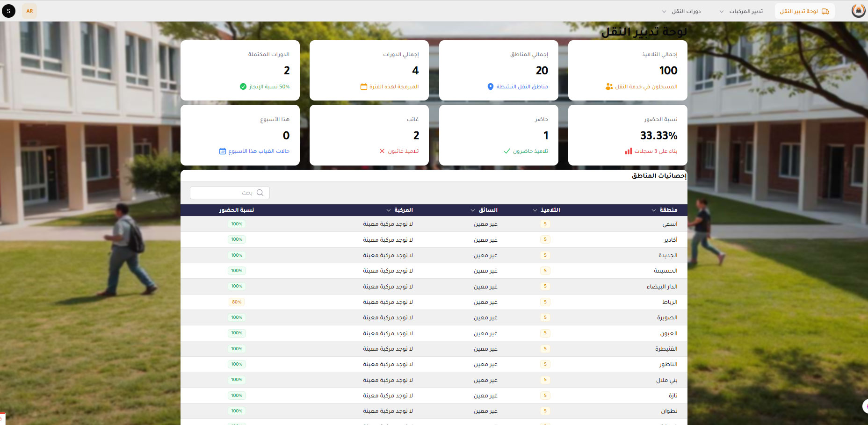This screenshot has width=868, height=425.
Task: Click the red bar chart icon under attendance rate
Action: pos(628,151)
